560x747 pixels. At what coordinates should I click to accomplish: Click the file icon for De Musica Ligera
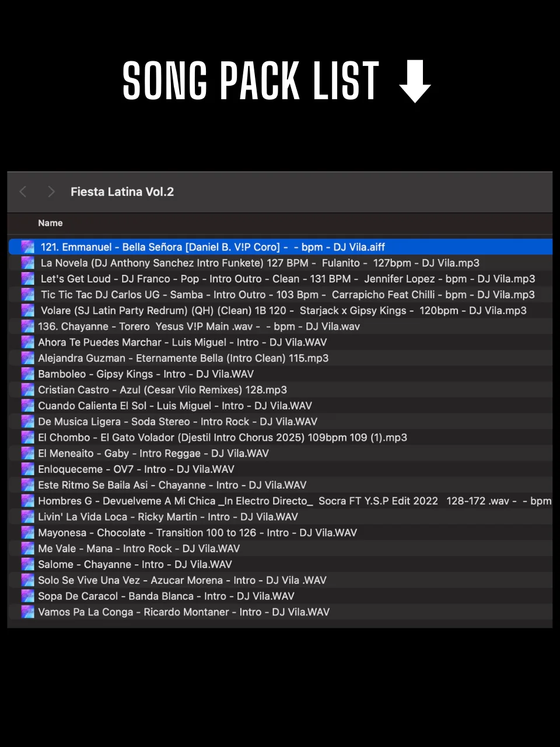(27, 421)
